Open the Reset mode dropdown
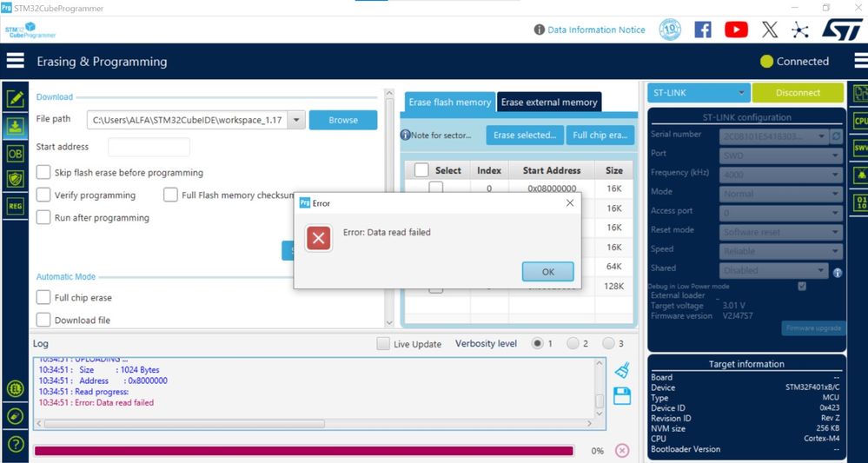This screenshot has height=463, width=868. (x=781, y=232)
